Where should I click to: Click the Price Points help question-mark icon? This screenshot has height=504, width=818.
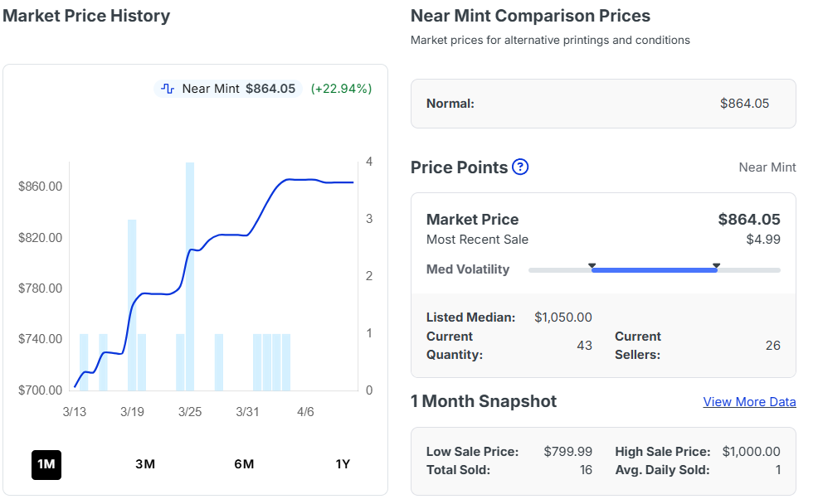520,167
